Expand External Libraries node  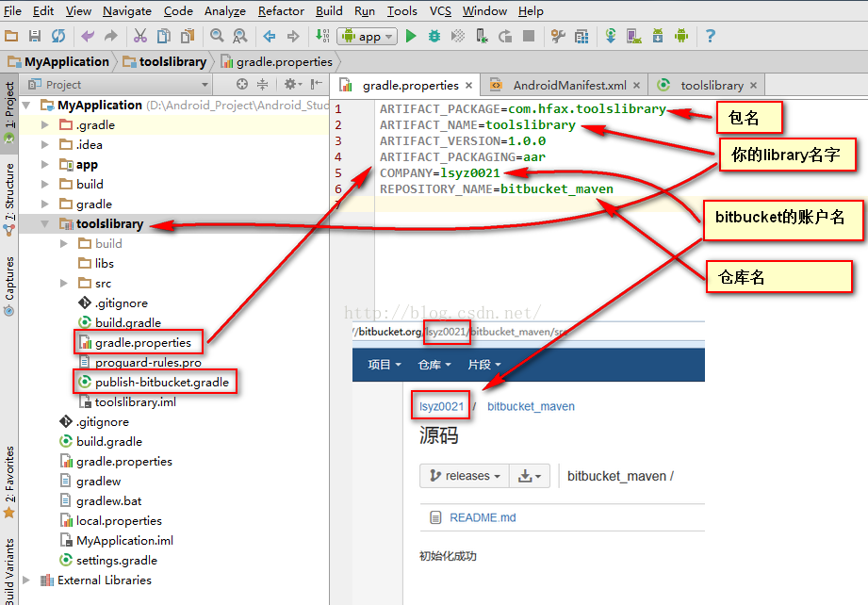pos(26,580)
